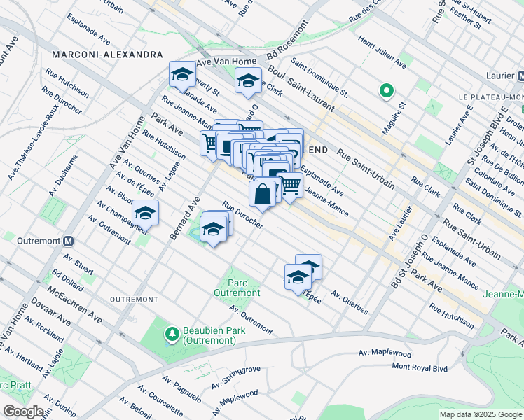Click the school marker near Av. Querbes

point(297,276)
